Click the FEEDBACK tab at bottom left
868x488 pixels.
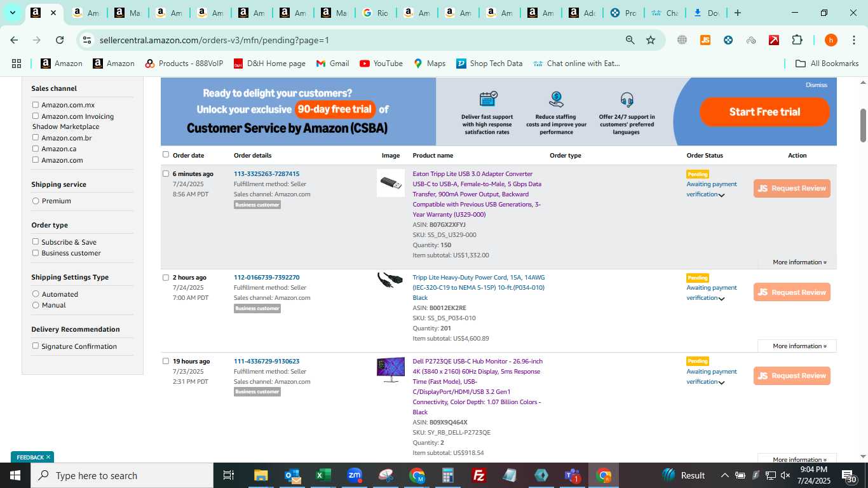pos(32,457)
